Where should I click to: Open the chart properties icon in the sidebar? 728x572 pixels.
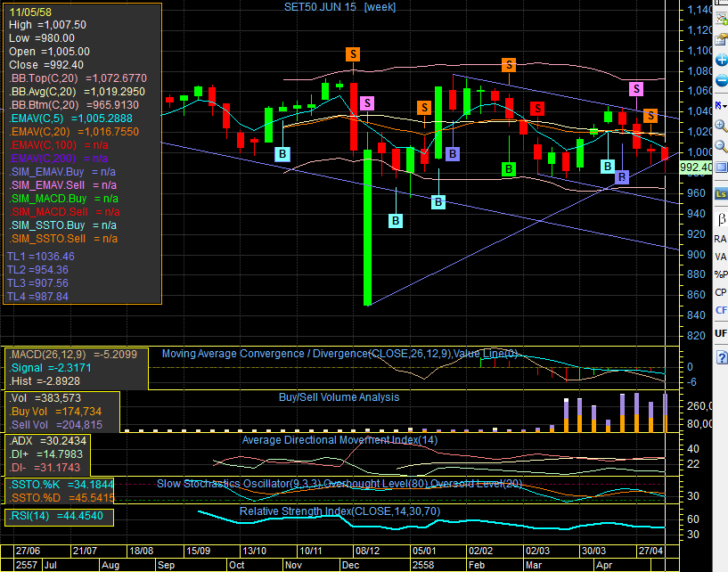(722, 39)
